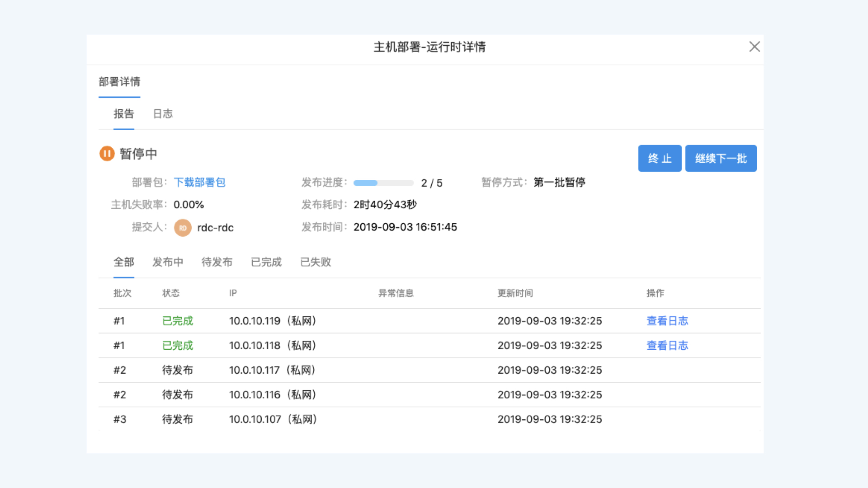
Task: Click the 更新时间 column header
Action: pyautogui.click(x=515, y=293)
